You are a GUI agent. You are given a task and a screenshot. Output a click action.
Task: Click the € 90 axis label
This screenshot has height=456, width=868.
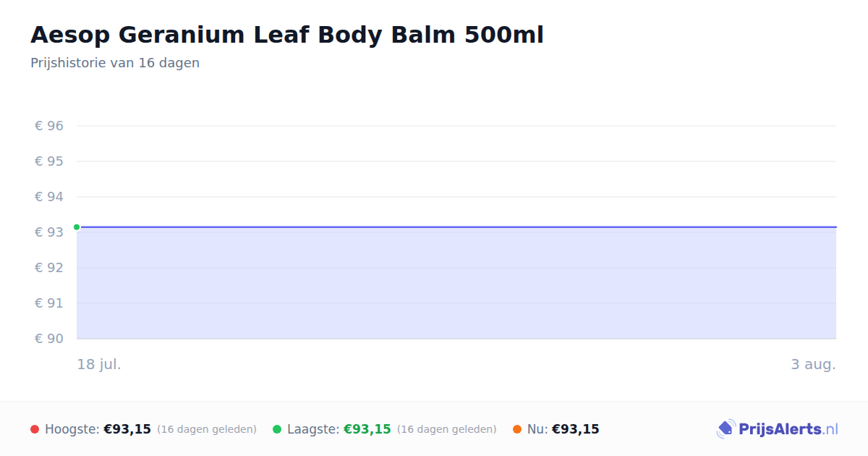(x=49, y=339)
